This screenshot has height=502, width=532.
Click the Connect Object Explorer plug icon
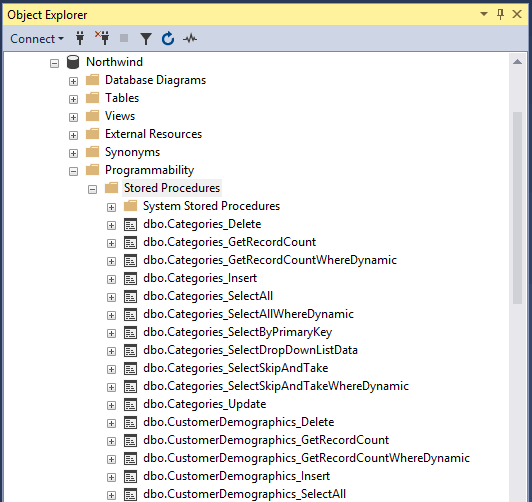pyautogui.click(x=80, y=38)
